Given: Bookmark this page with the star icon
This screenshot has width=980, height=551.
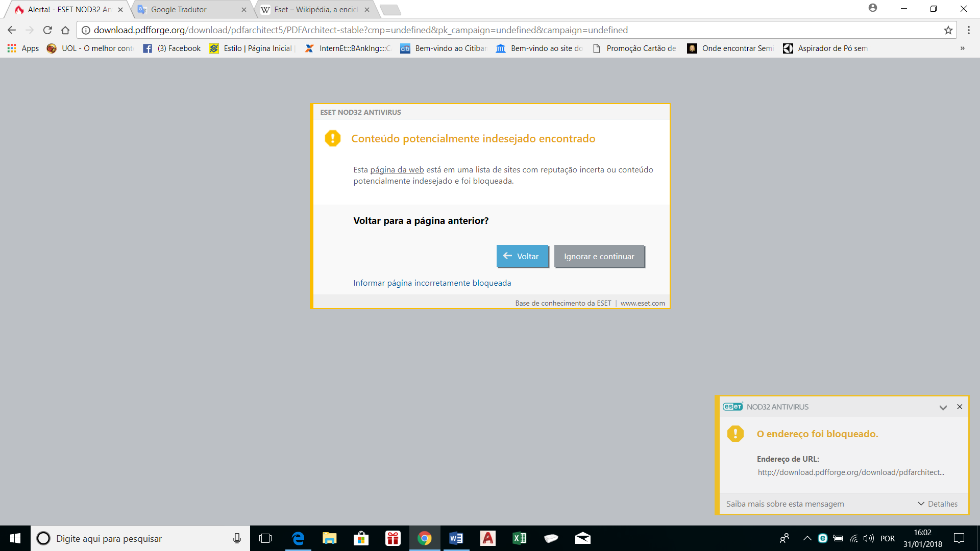Looking at the screenshot, I should pos(948,30).
